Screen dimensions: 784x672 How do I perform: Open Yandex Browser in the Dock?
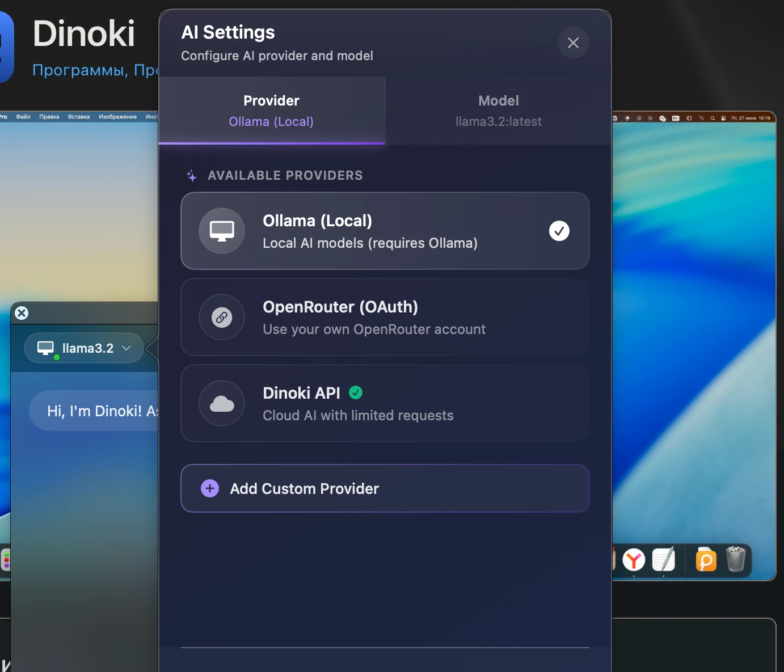pyautogui.click(x=634, y=560)
